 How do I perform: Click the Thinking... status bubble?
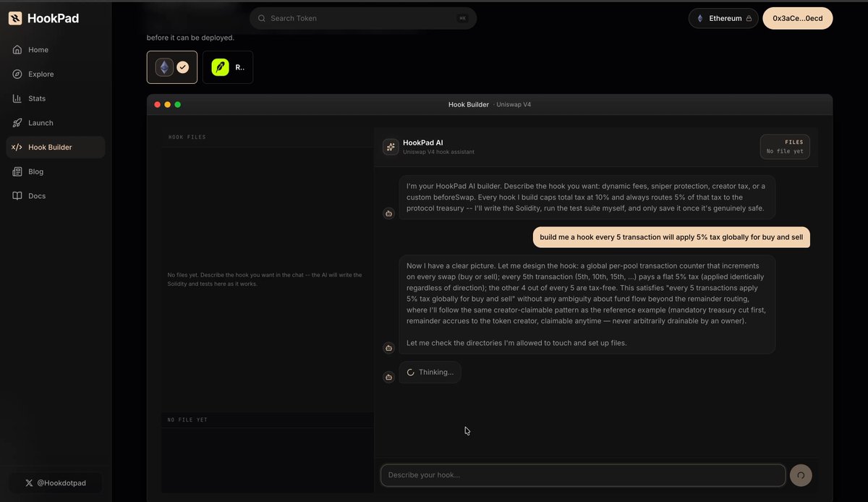point(430,373)
